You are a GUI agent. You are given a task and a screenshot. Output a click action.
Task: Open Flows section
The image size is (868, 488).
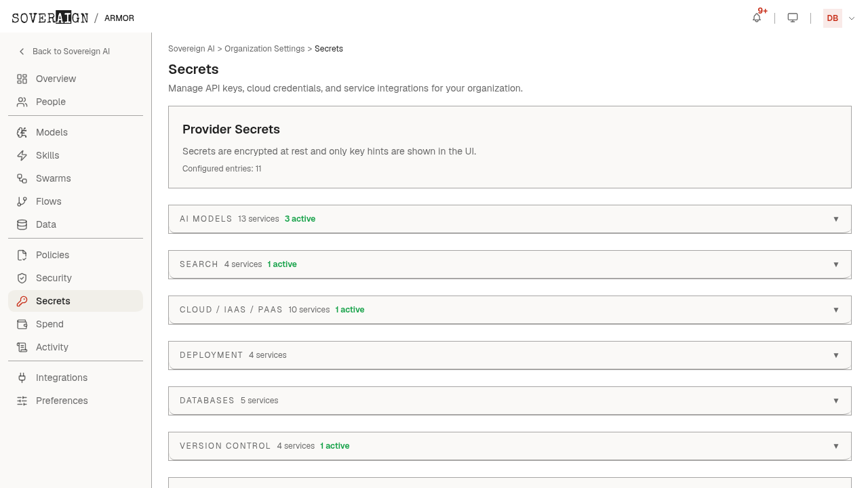75,201
